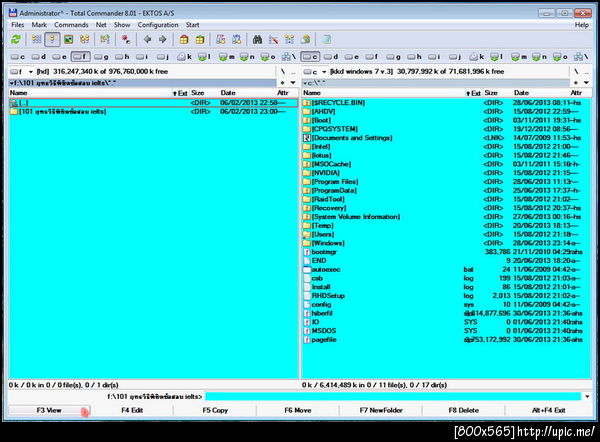Open the Commands menu

coord(71,24)
